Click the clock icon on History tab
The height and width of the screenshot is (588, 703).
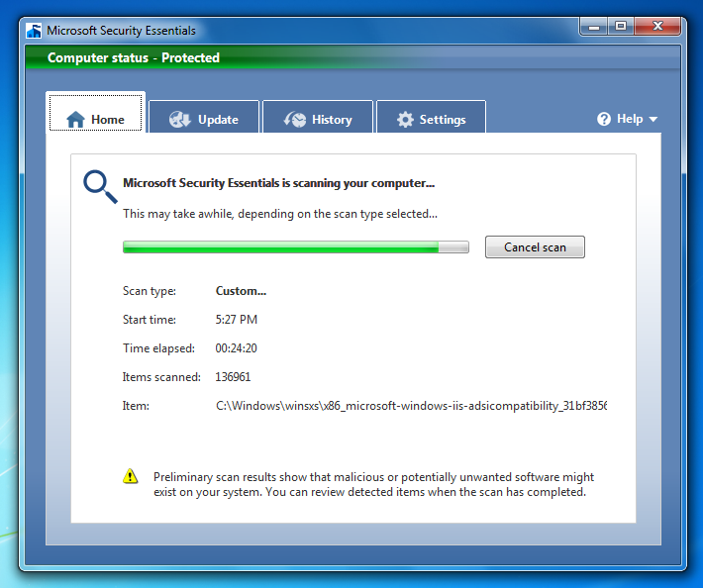(294, 119)
